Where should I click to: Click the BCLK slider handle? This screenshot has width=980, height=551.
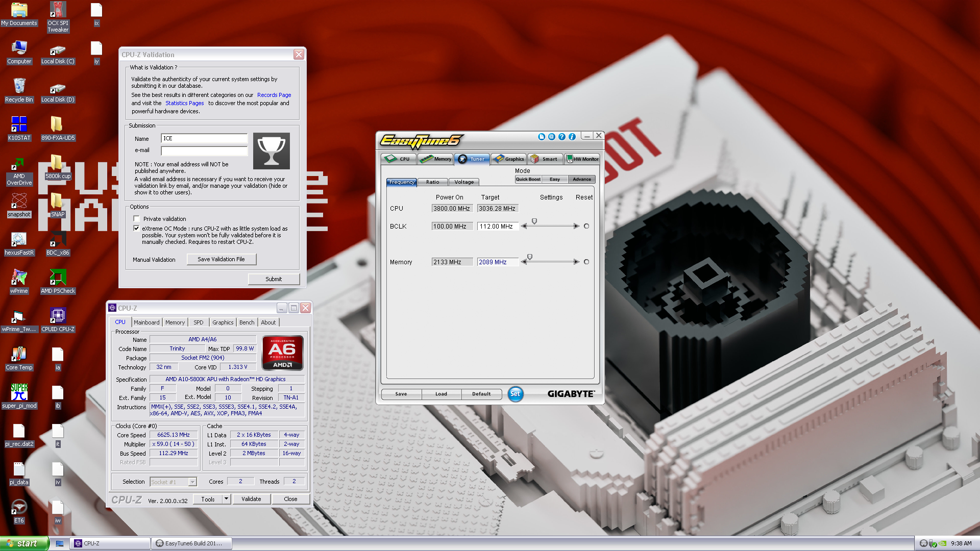click(534, 221)
